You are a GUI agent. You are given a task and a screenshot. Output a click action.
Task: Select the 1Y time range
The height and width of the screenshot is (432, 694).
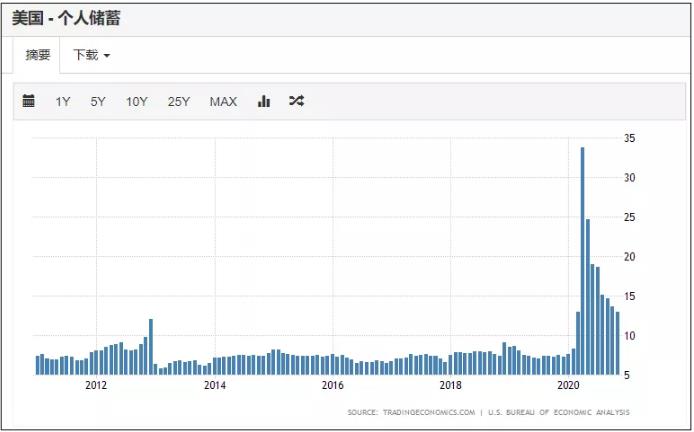point(63,101)
